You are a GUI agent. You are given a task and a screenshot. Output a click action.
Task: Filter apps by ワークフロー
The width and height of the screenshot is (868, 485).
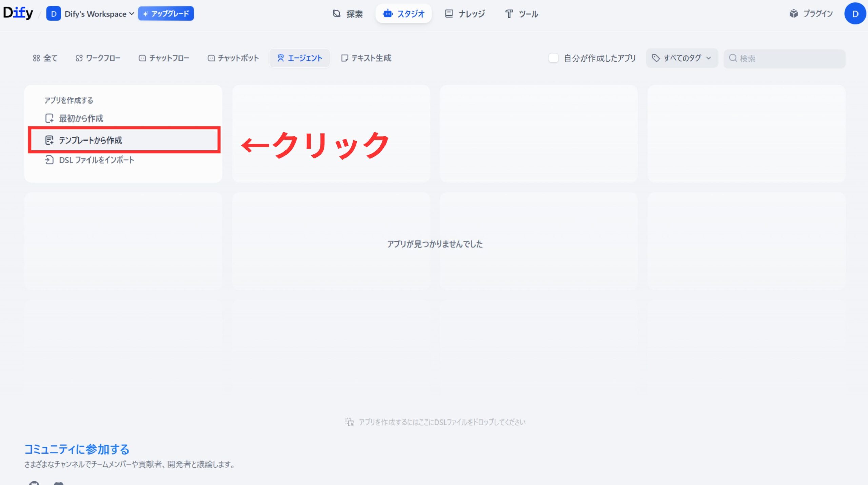(x=98, y=58)
